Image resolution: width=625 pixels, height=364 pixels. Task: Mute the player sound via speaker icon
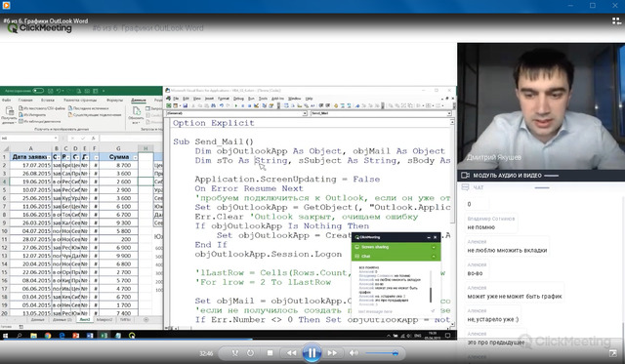354,353
